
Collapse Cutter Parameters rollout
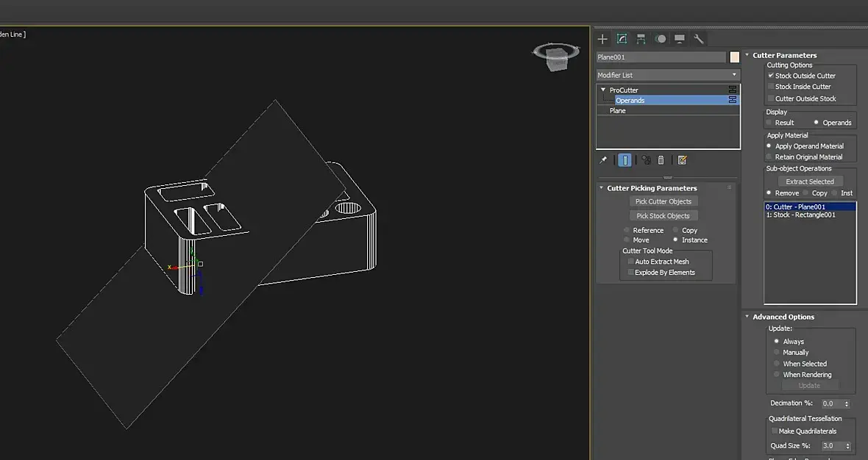coord(747,55)
